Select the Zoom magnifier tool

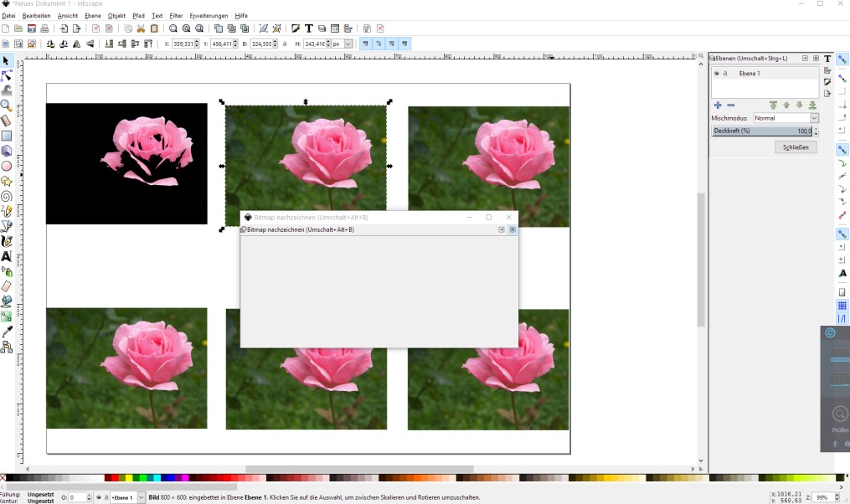tap(7, 105)
